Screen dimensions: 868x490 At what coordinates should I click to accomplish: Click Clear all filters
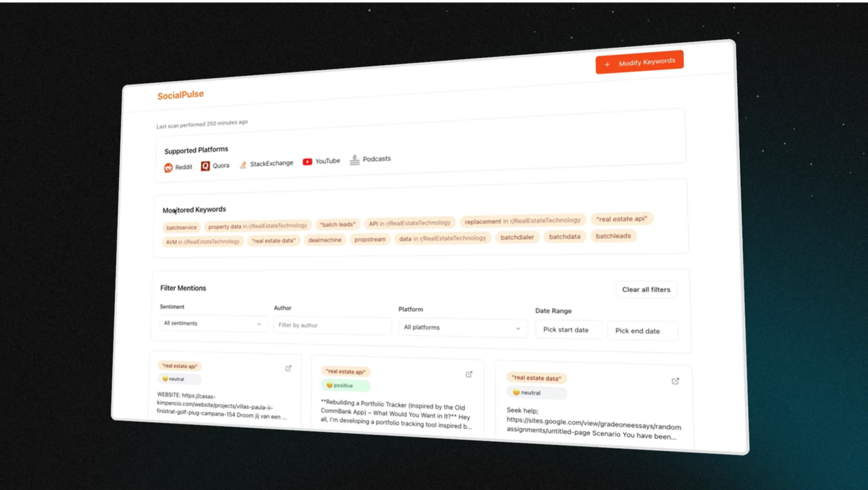645,289
